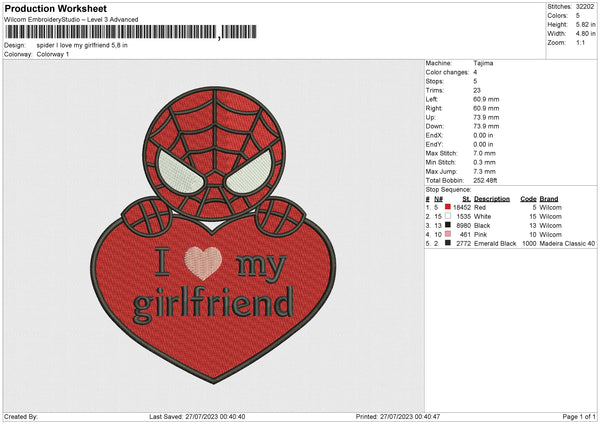Click the 'Pink' description in row 4
This screenshot has height=424, width=600.
(481, 235)
